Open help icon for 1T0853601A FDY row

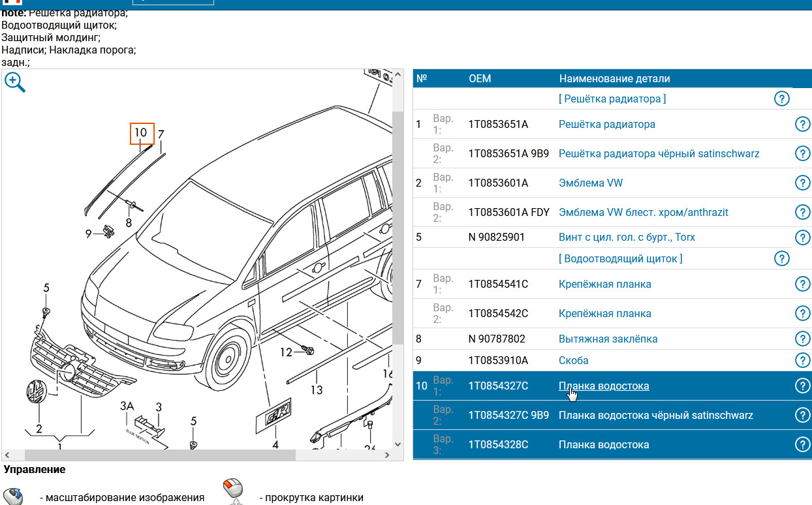[803, 212]
